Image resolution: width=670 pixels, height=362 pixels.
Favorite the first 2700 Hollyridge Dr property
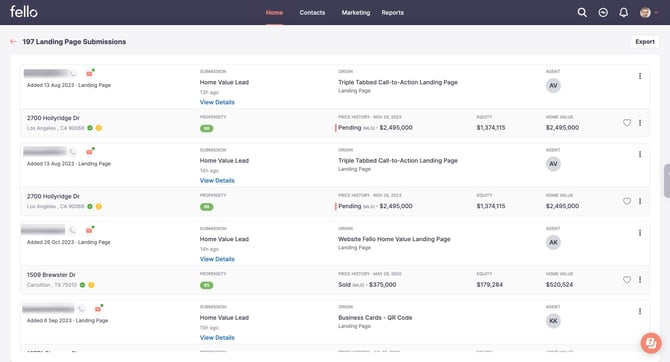click(627, 123)
